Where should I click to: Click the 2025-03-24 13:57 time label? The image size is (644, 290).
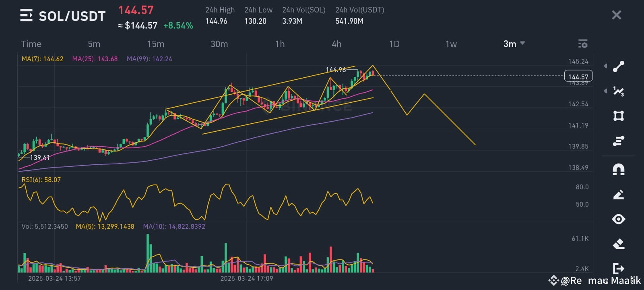(x=54, y=278)
